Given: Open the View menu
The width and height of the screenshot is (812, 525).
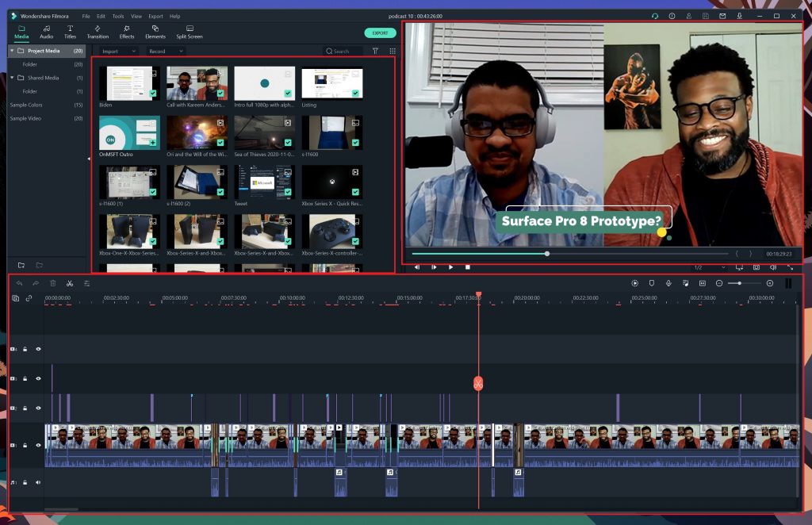Looking at the screenshot, I should click(x=136, y=16).
